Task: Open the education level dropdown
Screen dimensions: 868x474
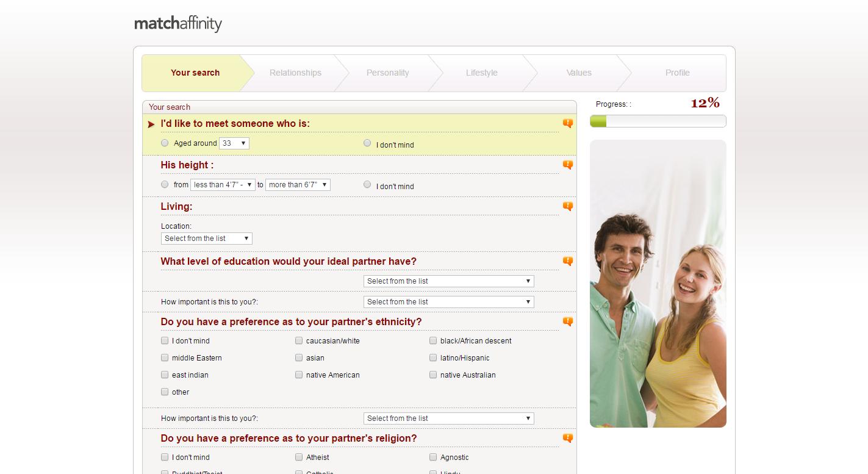Action: click(449, 281)
